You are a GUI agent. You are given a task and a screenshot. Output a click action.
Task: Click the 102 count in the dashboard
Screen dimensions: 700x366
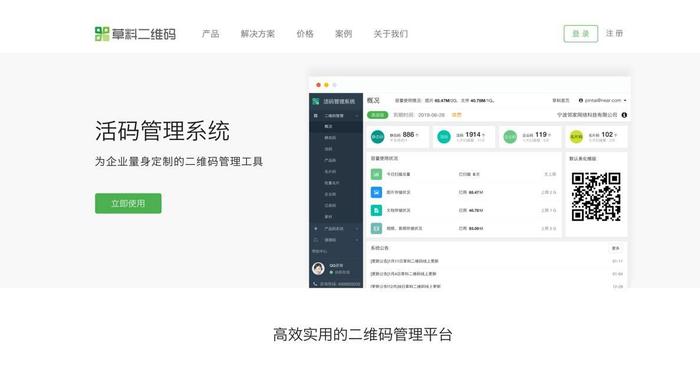point(607,134)
